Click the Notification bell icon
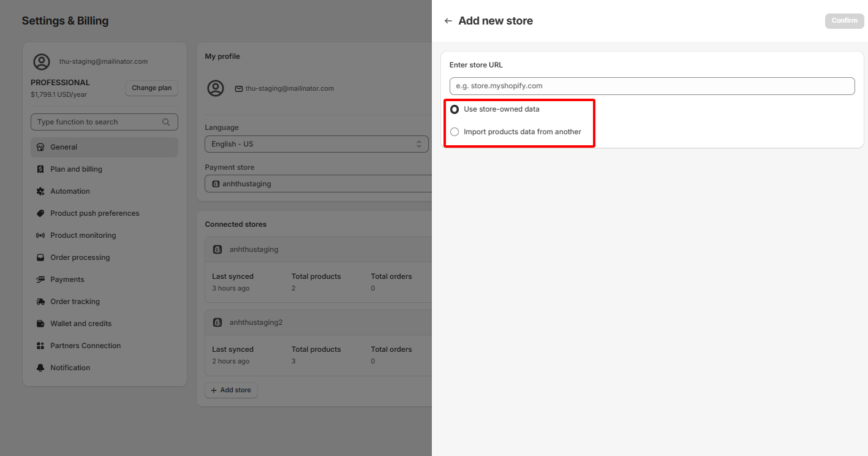Viewport: 868px width, 456px height. [40, 368]
